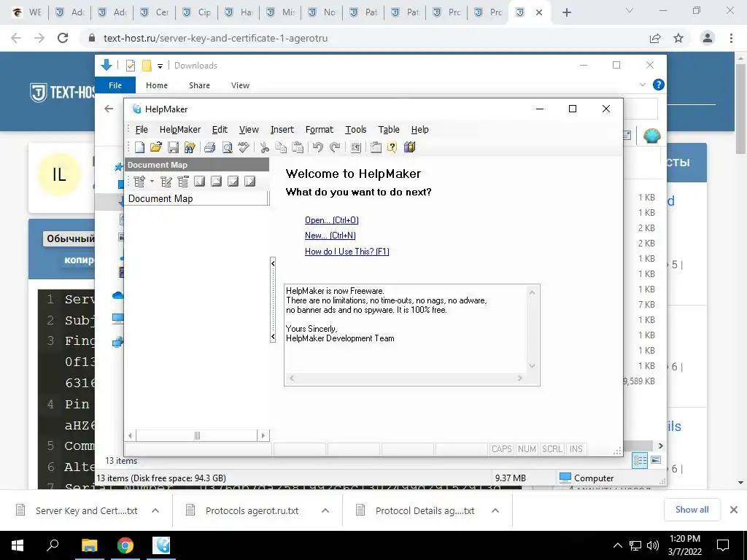The height and width of the screenshot is (560, 747).
Task: Reload the page in Chrome
Action: (x=63, y=38)
